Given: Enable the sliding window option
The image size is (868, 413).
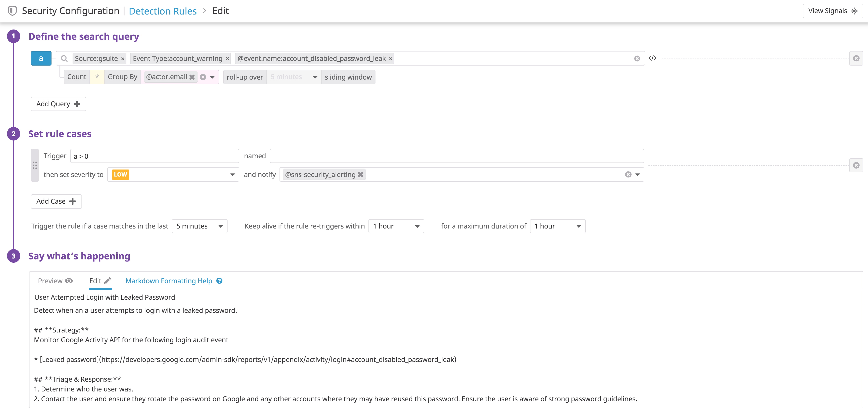Looking at the screenshot, I should pos(348,77).
